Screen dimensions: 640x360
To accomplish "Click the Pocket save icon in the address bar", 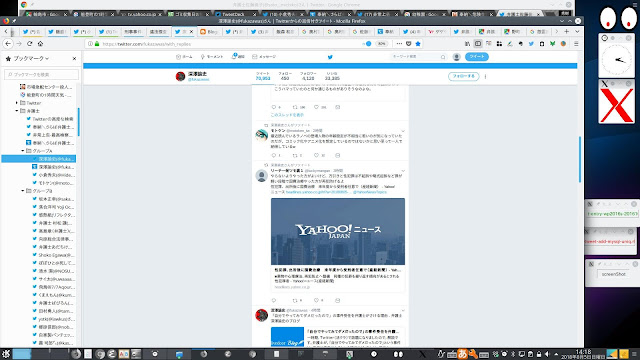I will coord(409,44).
